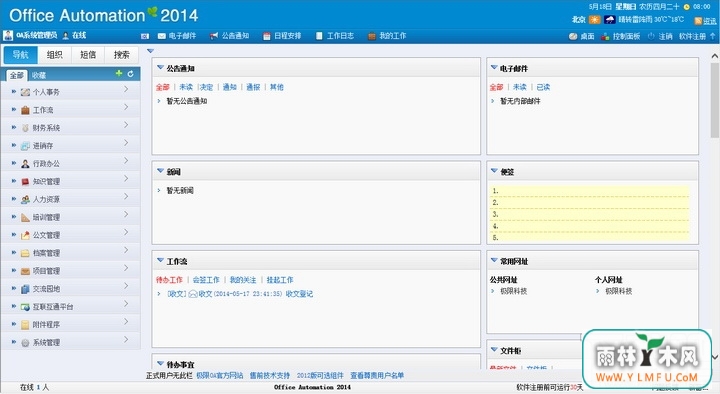Open 工作日志 notebook icon

[x=319, y=36]
